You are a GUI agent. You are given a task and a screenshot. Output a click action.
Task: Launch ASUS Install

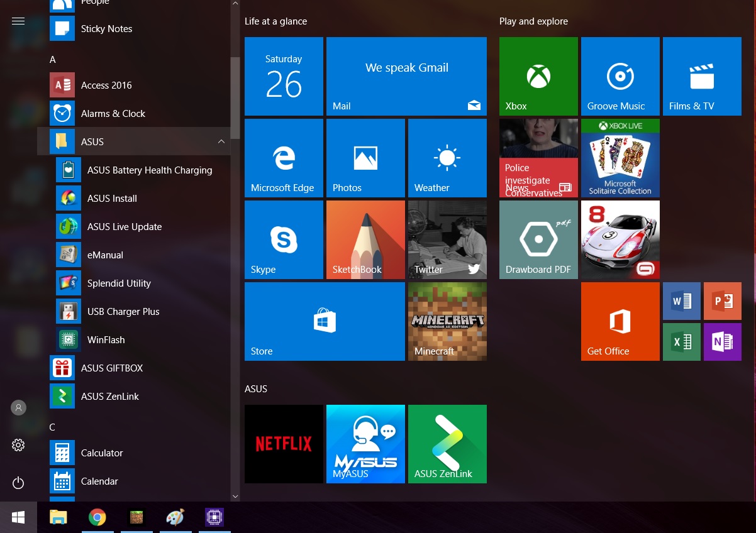(x=134, y=198)
